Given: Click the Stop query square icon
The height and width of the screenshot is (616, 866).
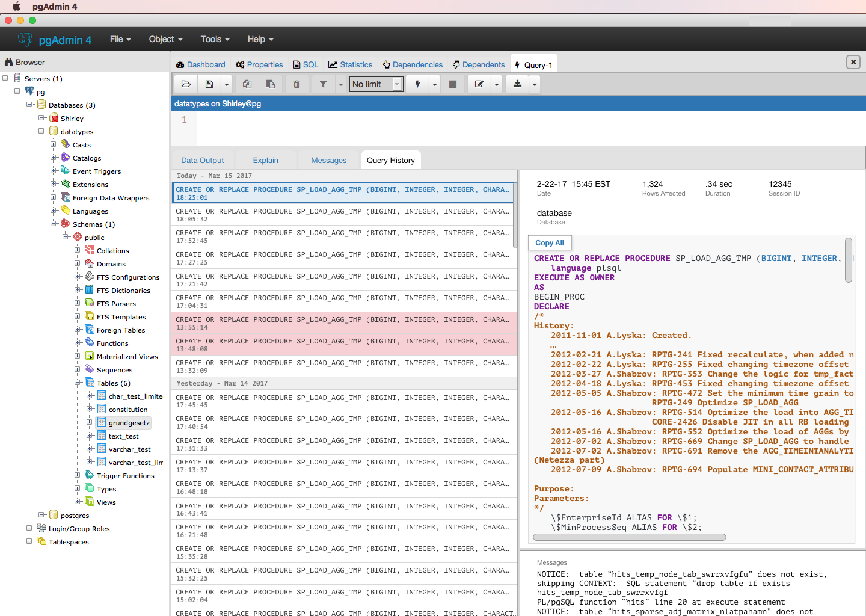Looking at the screenshot, I should click(453, 84).
